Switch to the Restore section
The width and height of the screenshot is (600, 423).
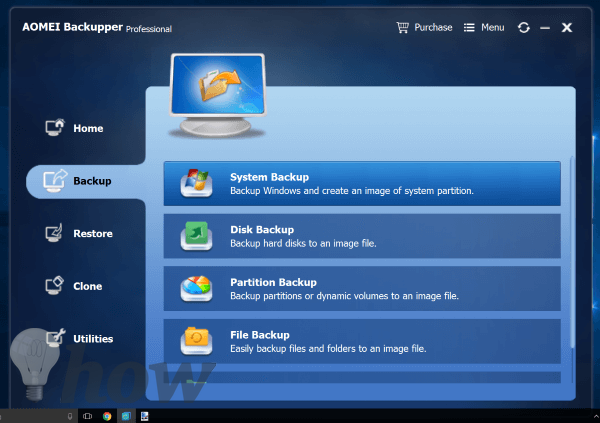[x=79, y=233]
